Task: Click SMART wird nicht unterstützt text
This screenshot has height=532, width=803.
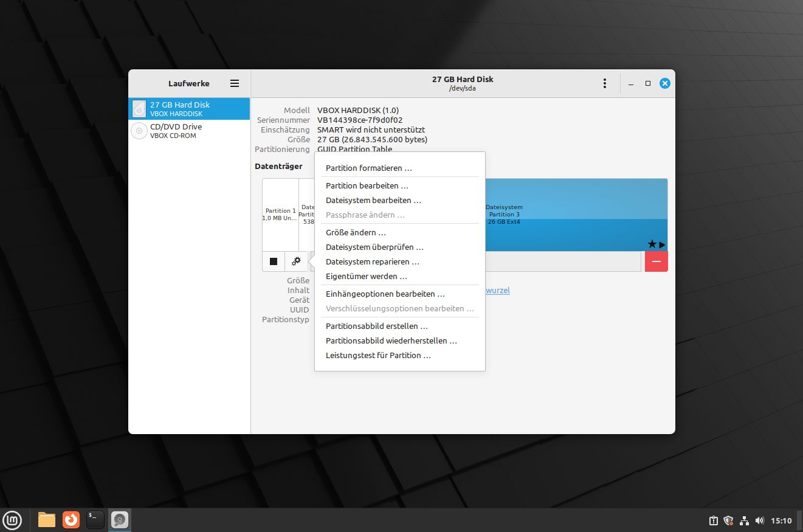Action: [x=371, y=130]
